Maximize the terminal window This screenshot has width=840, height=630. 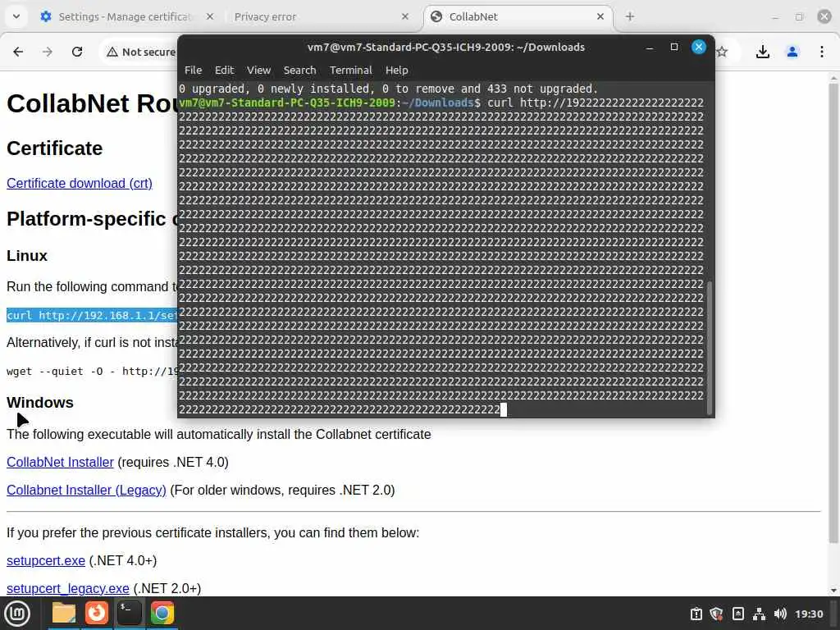[x=674, y=47]
